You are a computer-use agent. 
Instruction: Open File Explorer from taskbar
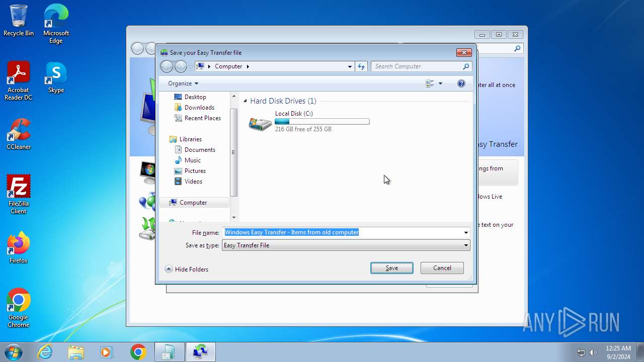[76, 352]
